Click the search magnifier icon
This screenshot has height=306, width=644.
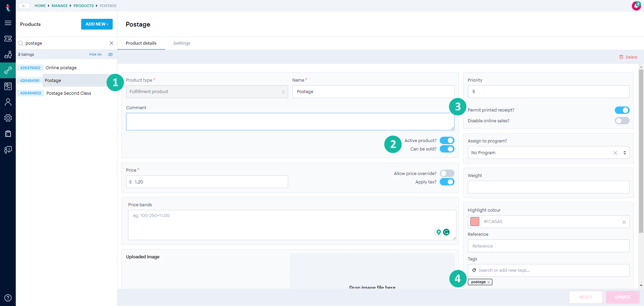pos(21,43)
